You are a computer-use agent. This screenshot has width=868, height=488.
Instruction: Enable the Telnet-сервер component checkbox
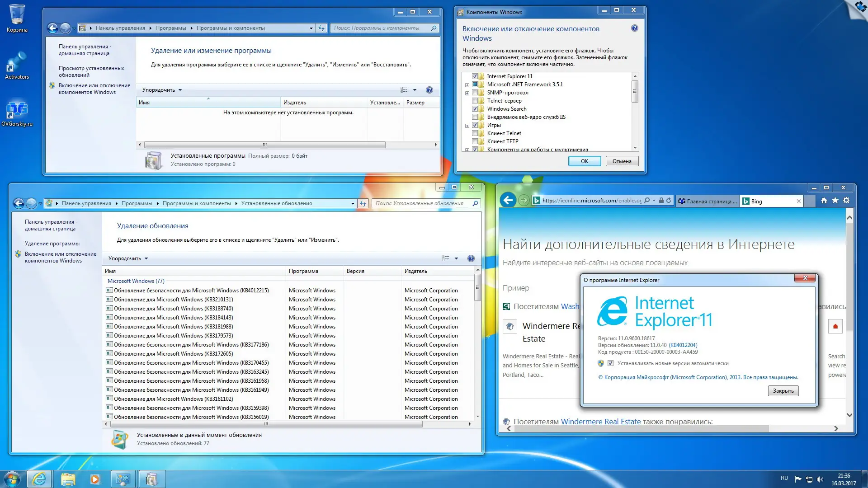coord(475,101)
